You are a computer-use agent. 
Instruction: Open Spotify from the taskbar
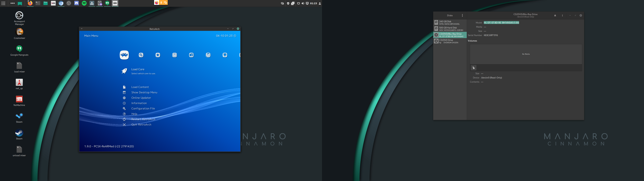(x=84, y=3)
